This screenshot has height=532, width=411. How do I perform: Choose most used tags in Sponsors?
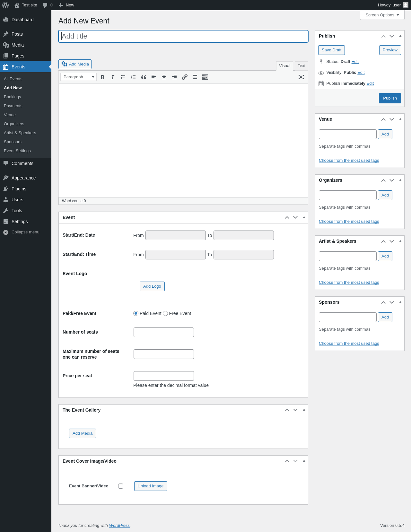[x=349, y=344]
